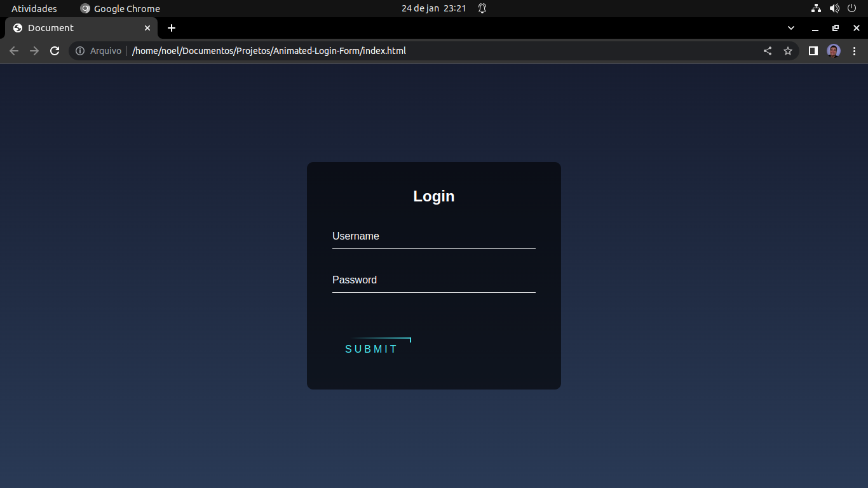Click the reload page icon
This screenshot has height=488, width=868.
coord(55,50)
